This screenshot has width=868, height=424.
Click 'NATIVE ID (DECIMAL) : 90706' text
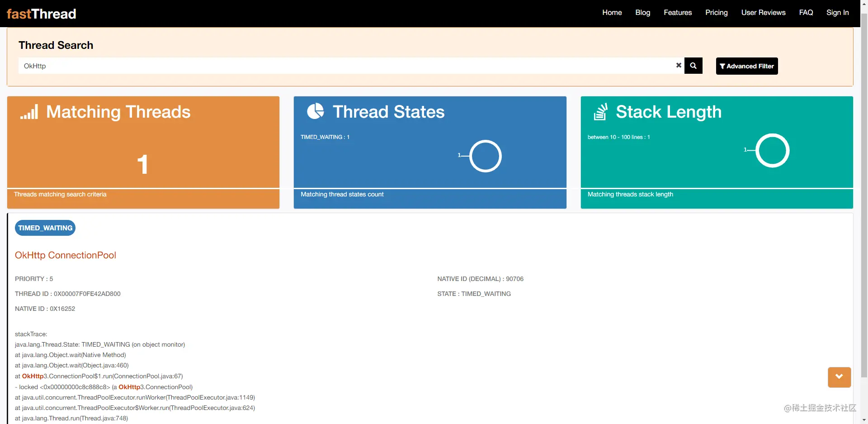pos(480,279)
